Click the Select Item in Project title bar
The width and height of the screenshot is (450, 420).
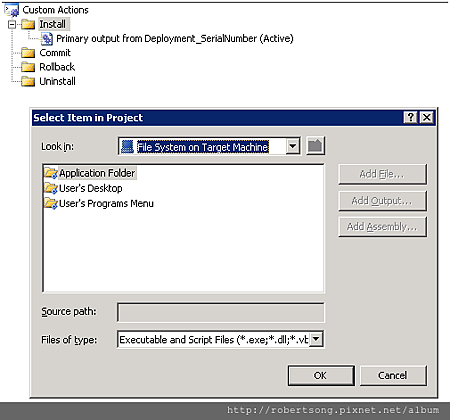coord(233,118)
